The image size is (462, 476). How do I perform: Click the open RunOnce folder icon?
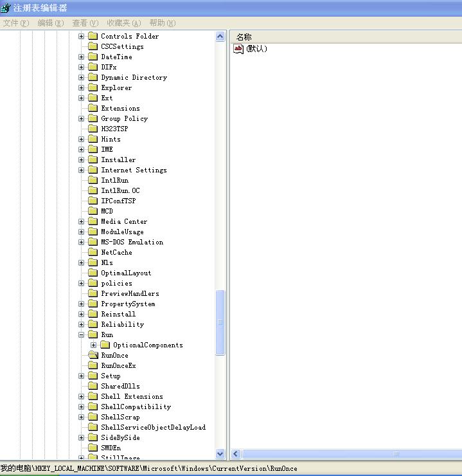click(93, 355)
